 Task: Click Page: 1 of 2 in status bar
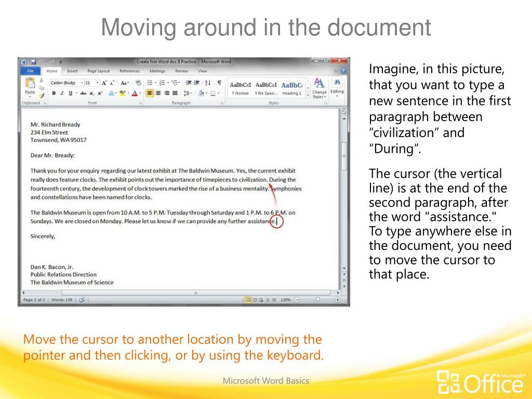coord(34,300)
